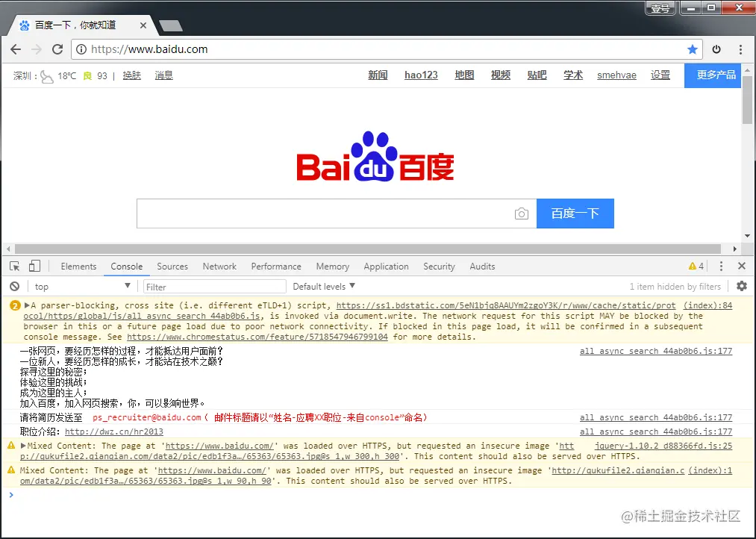The image size is (756, 539).
Task: Activate the DevTools inspect element picker
Action: tap(14, 266)
